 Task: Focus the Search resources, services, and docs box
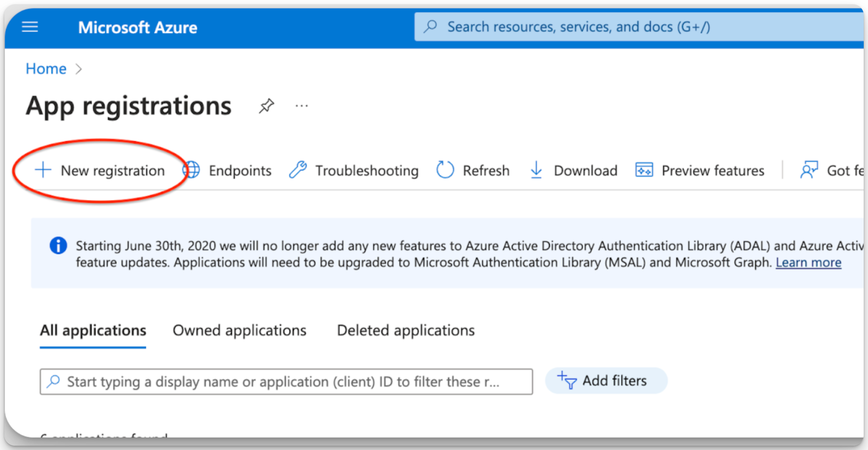[x=639, y=27]
